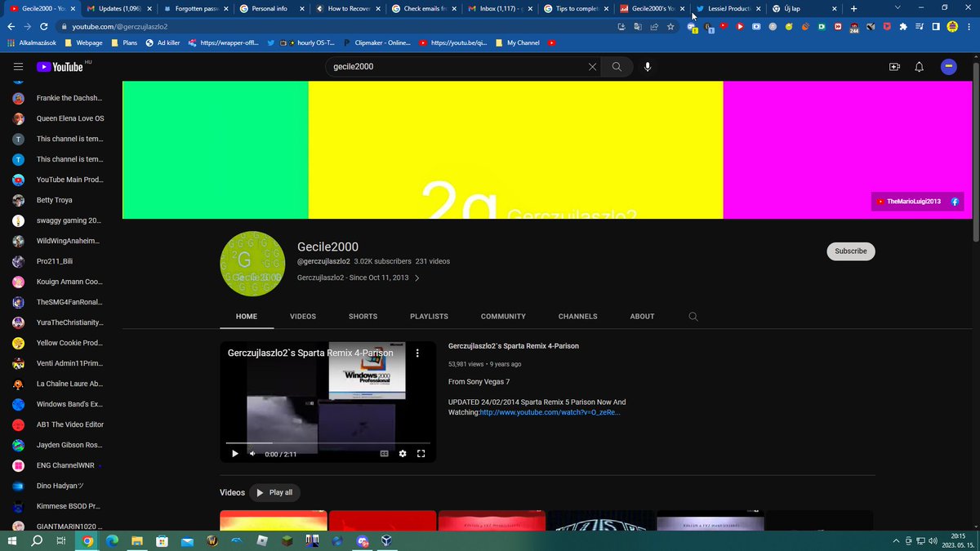
Task: Subscribe to Gecile2000 channel
Action: click(x=850, y=251)
